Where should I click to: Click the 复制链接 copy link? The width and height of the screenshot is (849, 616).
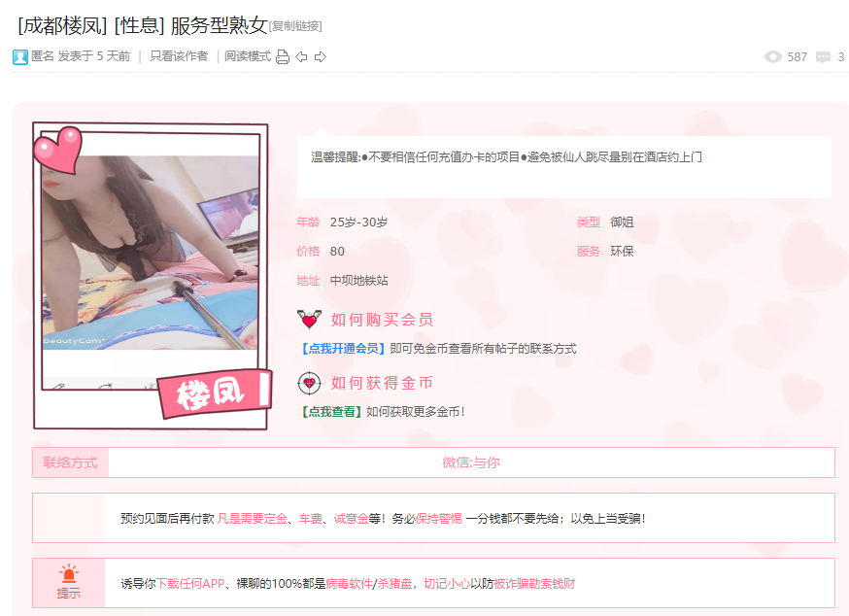295,26
